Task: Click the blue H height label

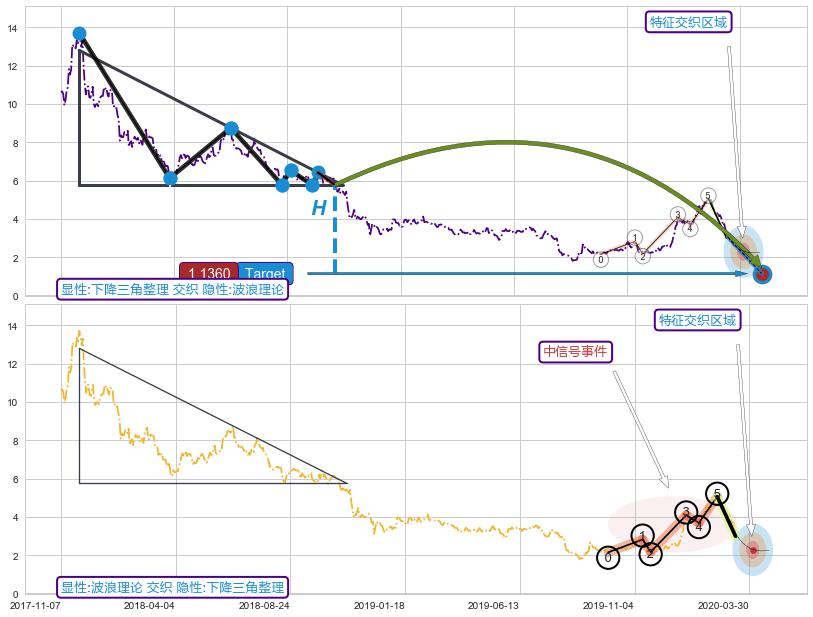Action: click(x=318, y=209)
